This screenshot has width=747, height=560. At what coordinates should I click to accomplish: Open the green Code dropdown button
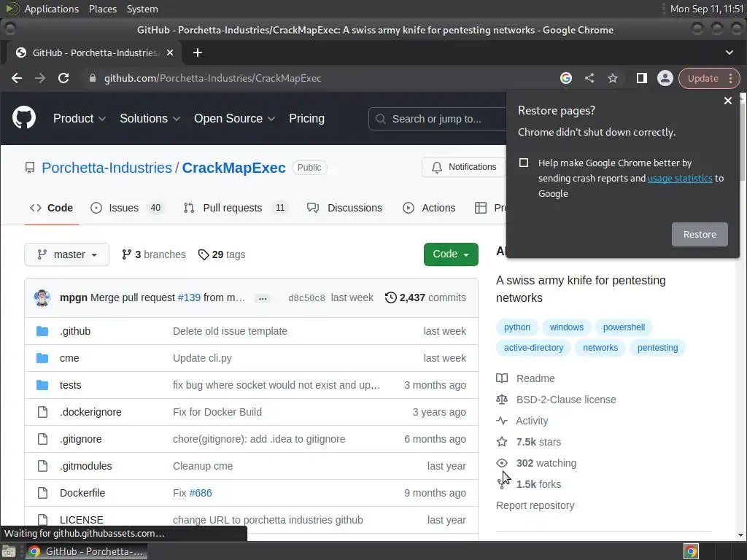tap(451, 254)
